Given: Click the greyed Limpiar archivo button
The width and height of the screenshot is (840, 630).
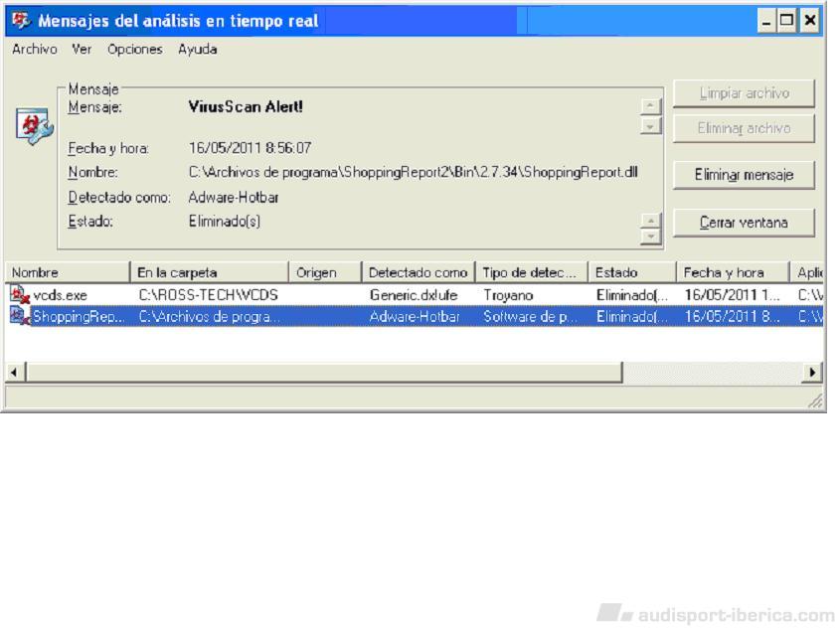Looking at the screenshot, I should point(744,93).
